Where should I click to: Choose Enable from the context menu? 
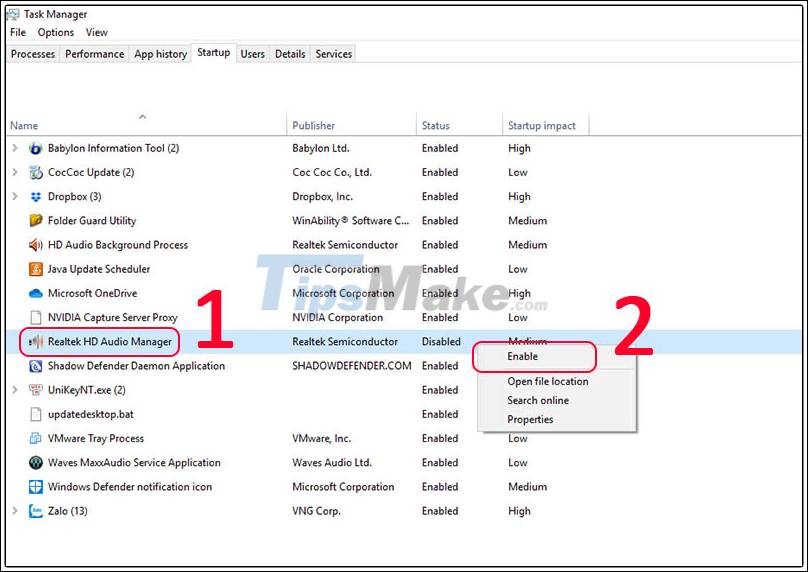[x=523, y=357]
